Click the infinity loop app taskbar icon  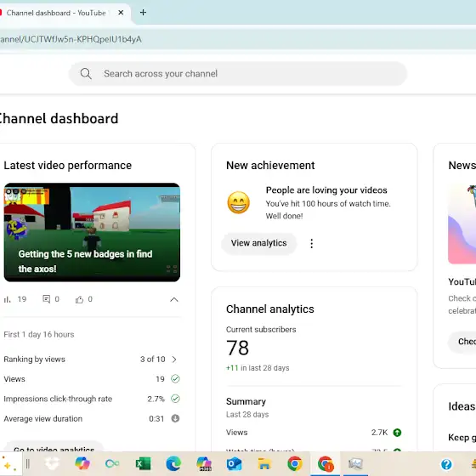112,464
